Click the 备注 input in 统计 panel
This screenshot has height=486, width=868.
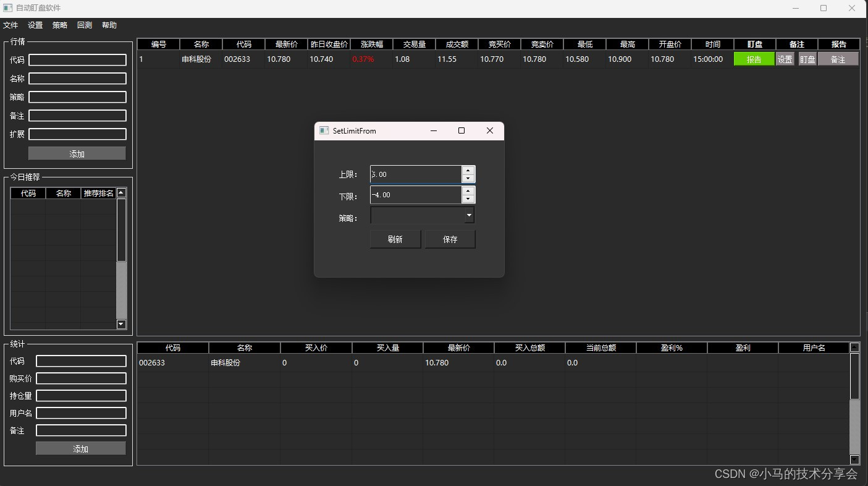point(81,430)
